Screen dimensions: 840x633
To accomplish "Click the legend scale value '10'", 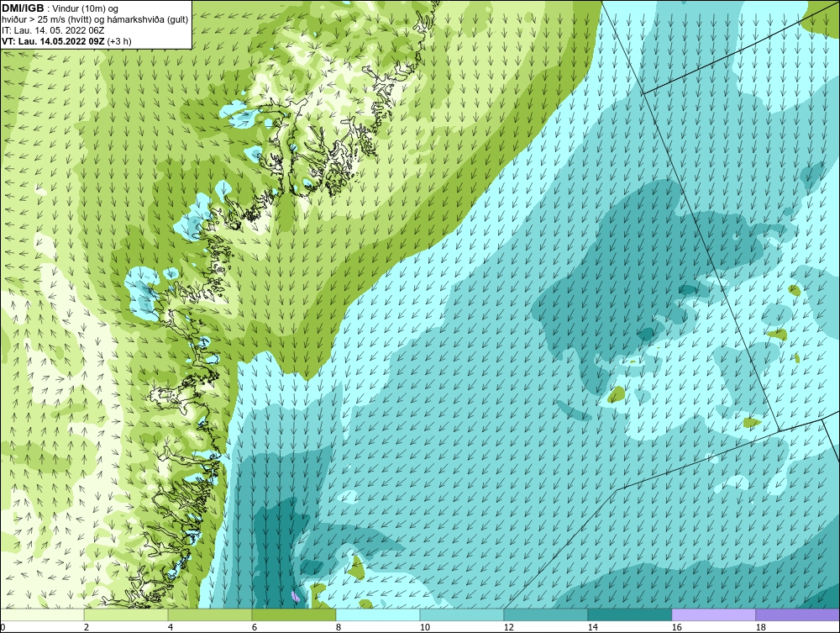I will click(x=425, y=627).
